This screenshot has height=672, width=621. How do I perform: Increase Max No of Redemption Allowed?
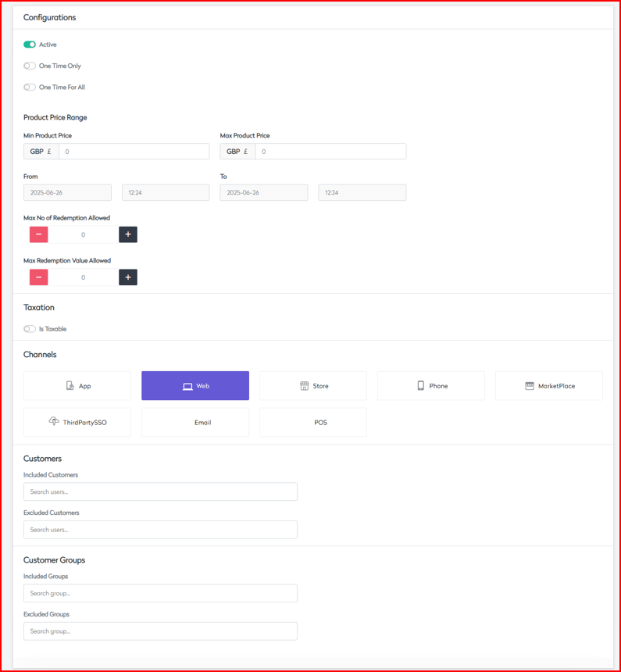(x=128, y=234)
